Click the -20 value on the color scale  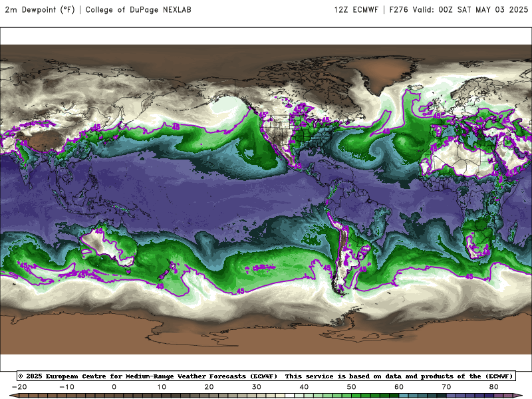pyautogui.click(x=19, y=387)
